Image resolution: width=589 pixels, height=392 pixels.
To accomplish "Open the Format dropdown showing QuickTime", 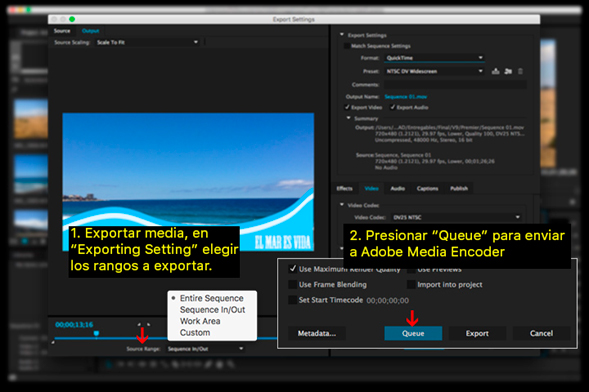I will (x=435, y=57).
